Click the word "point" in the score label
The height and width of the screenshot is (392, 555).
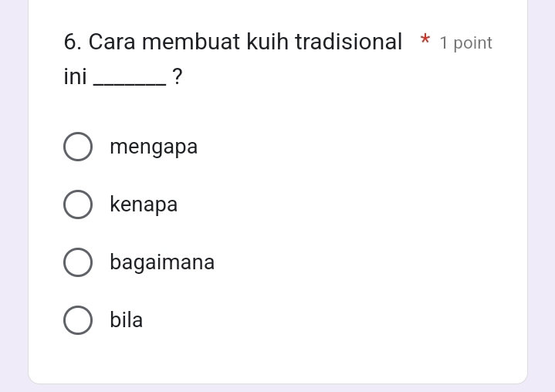coord(472,43)
